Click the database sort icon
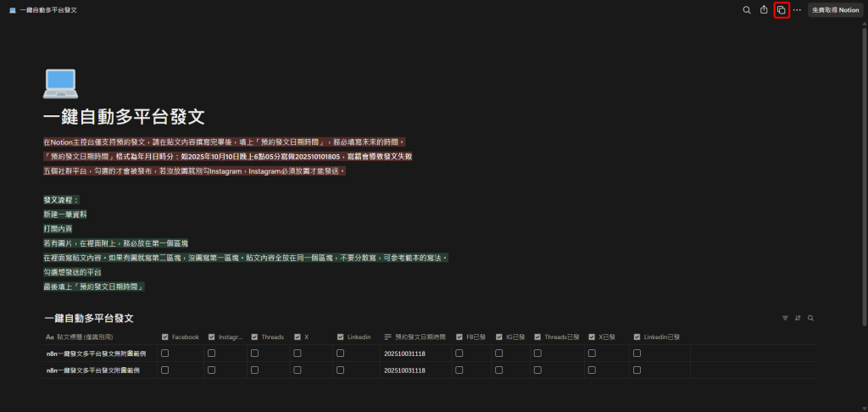Image resolution: width=868 pixels, height=412 pixels. (798, 318)
